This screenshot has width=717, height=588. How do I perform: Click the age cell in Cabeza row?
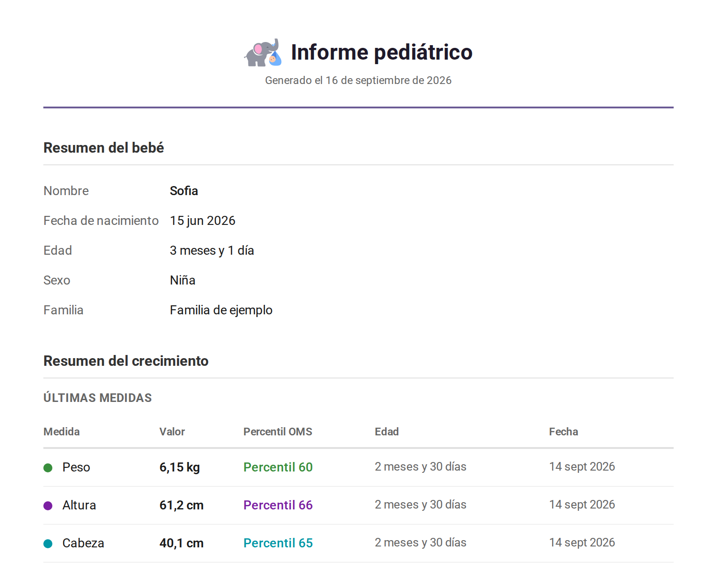420,542
